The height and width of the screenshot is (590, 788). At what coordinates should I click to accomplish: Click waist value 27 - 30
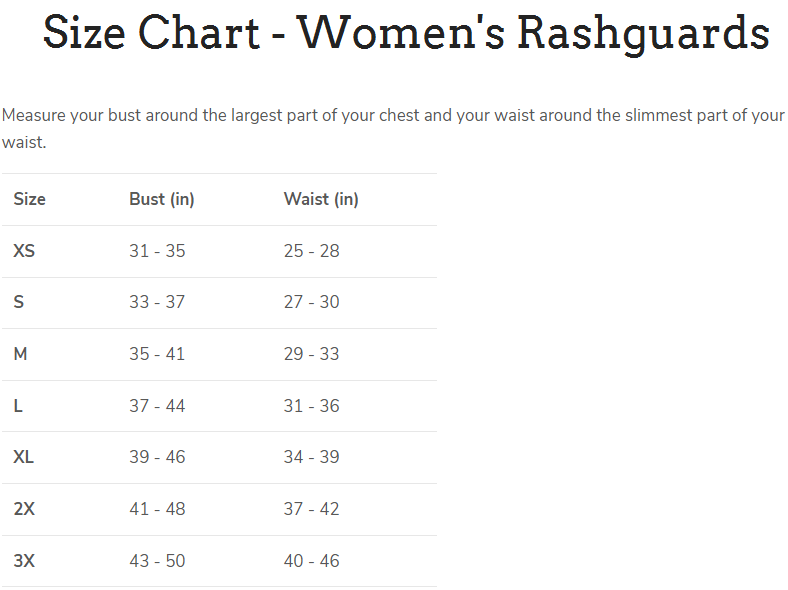click(311, 302)
